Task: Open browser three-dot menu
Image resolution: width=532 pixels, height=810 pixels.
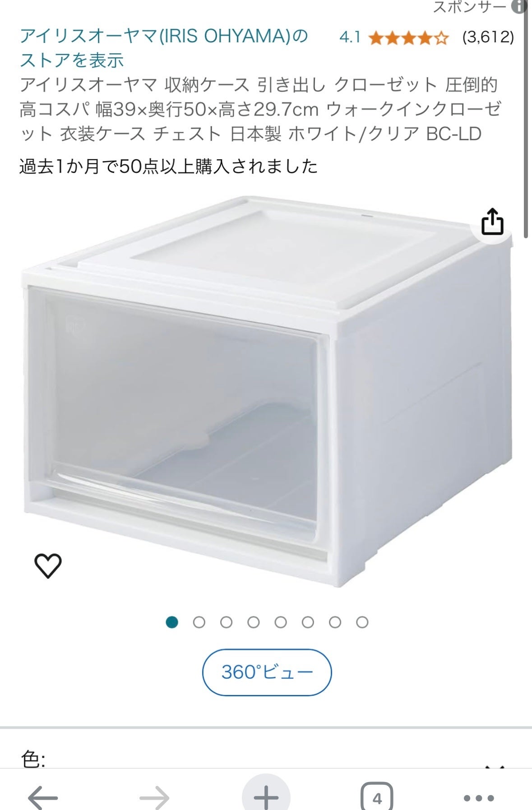Action: (479, 798)
